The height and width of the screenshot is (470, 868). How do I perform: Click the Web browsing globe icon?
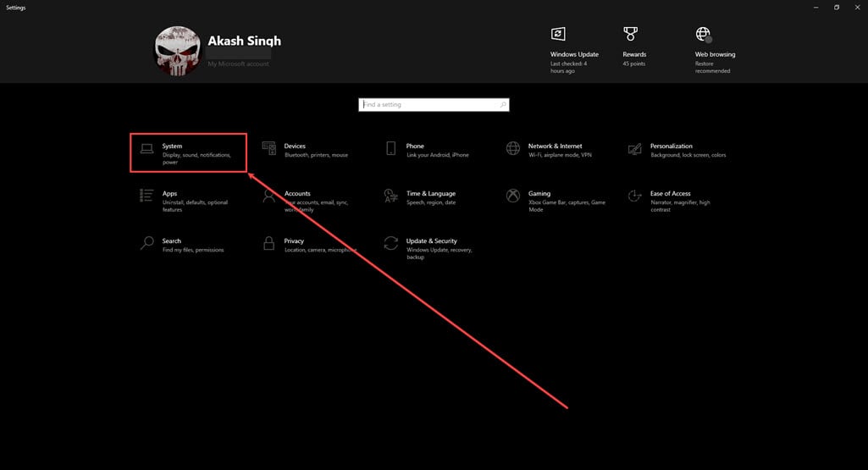(703, 35)
